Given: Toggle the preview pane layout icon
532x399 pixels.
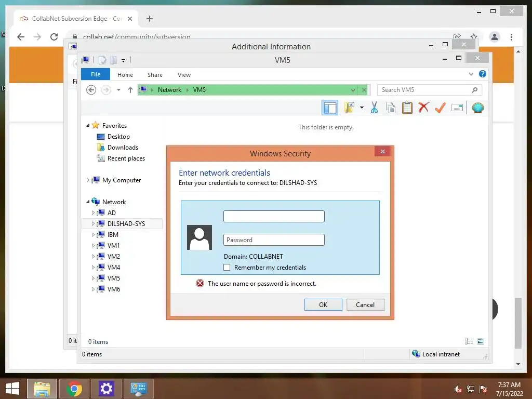Looking at the screenshot, I should tap(330, 108).
